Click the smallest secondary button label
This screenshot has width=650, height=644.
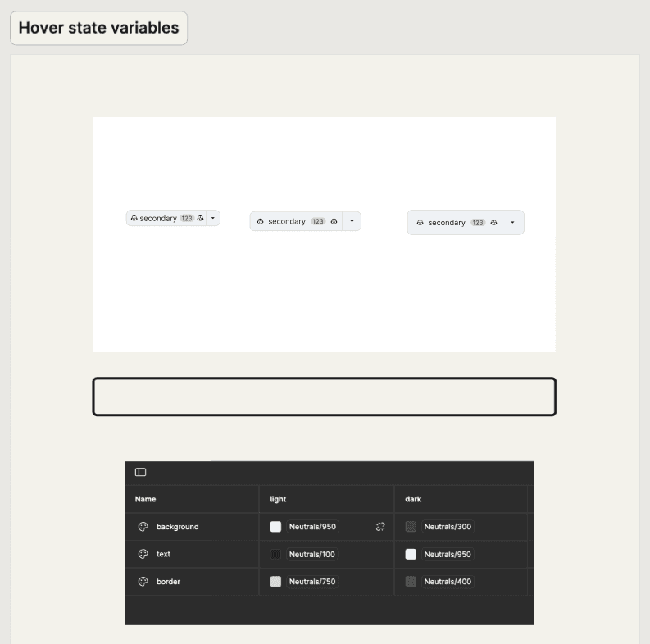click(158, 219)
